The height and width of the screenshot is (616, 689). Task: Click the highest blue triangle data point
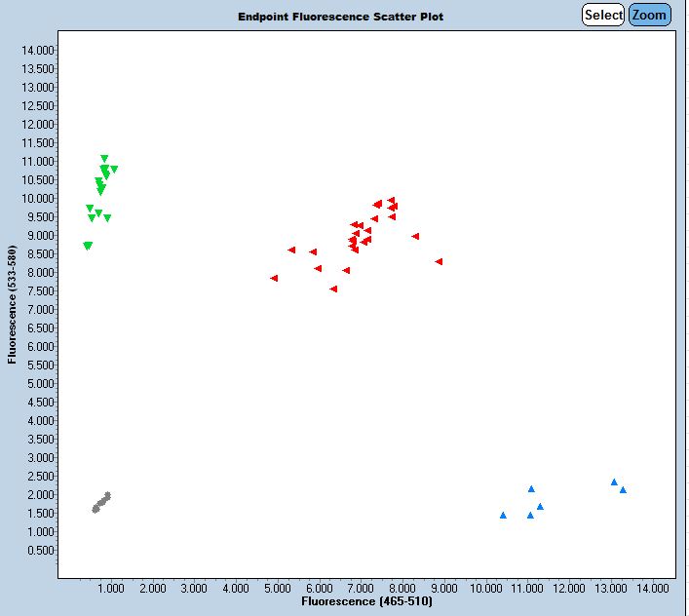coord(614,481)
